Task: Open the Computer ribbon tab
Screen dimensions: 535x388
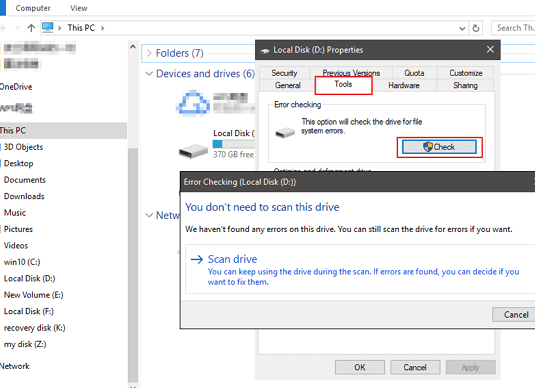Action: (x=33, y=8)
